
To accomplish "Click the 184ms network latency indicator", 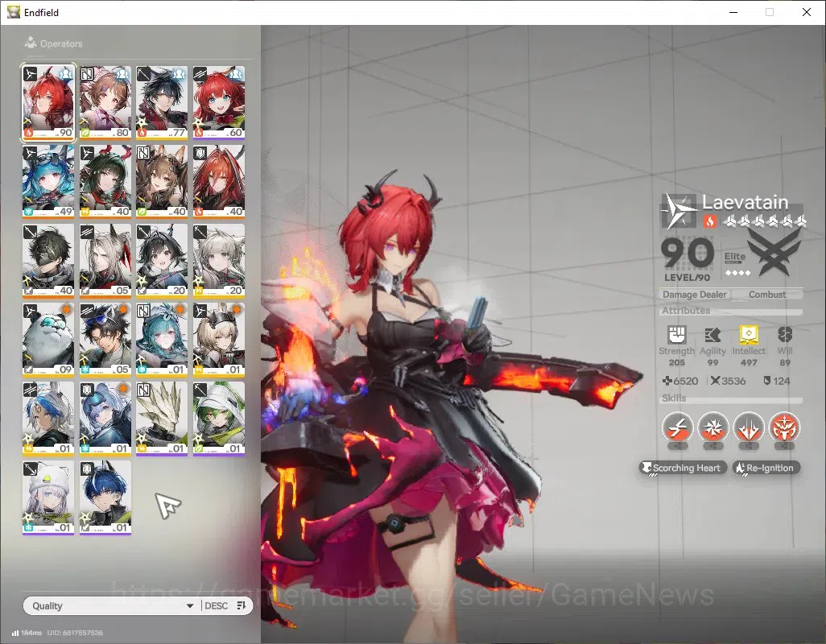I will 27,633.
